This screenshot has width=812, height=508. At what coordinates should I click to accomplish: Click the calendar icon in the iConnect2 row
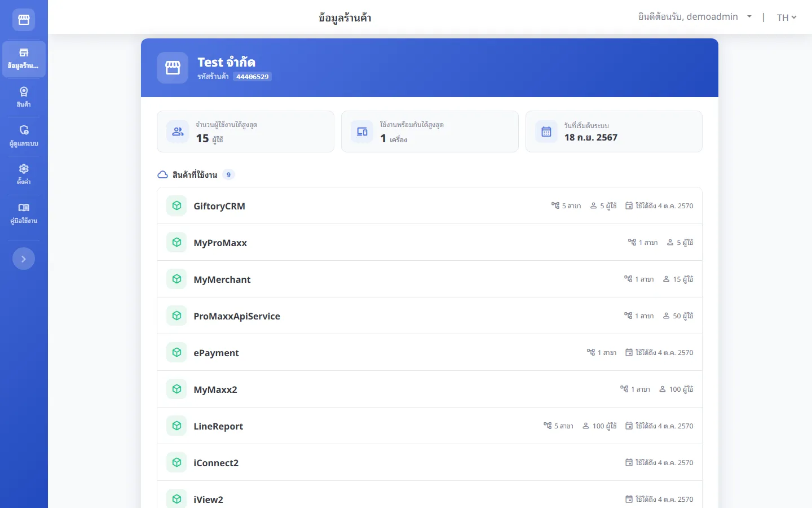coord(629,462)
